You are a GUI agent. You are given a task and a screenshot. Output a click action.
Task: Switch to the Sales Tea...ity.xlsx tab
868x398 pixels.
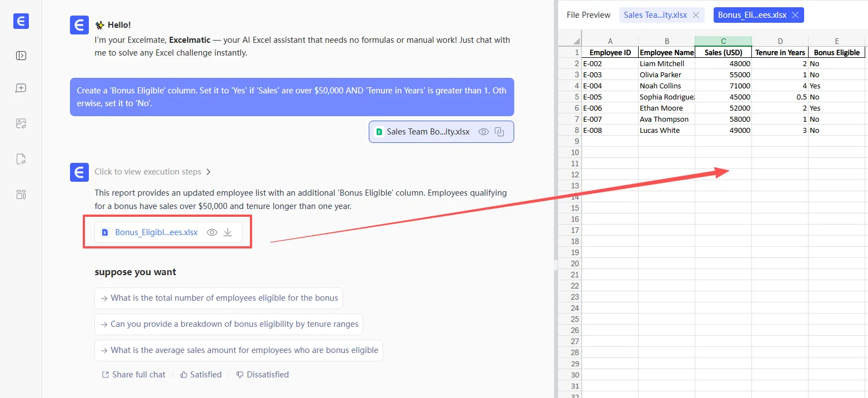[x=655, y=15]
